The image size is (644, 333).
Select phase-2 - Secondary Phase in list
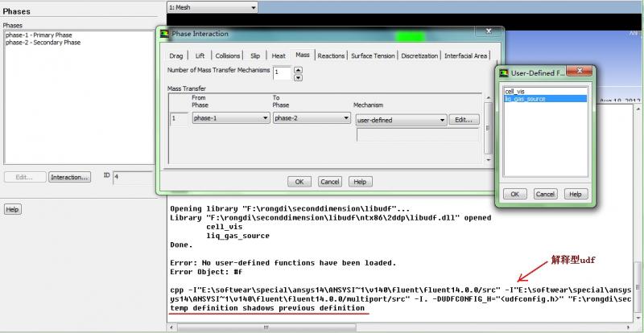point(43,43)
